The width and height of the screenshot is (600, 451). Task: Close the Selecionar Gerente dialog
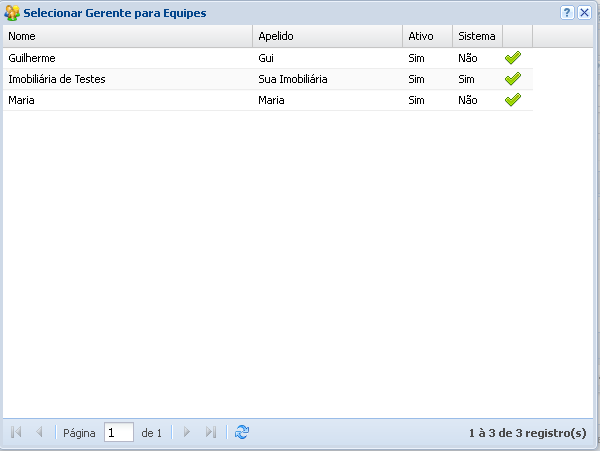(584, 12)
